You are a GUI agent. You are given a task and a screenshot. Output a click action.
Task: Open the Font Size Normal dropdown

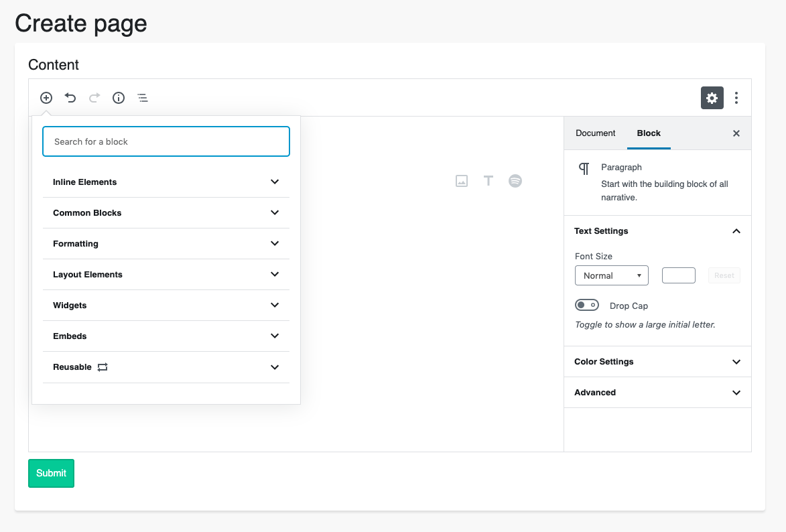pyautogui.click(x=611, y=275)
